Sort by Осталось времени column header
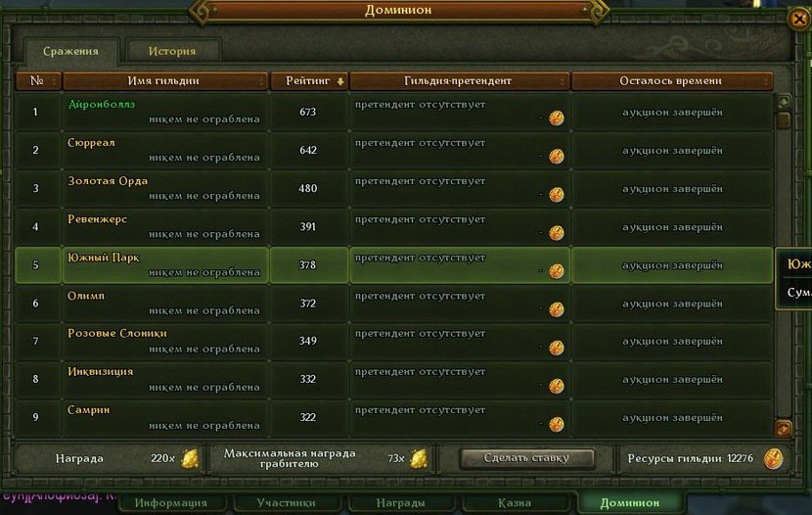Image resolution: width=812 pixels, height=515 pixels. tap(672, 81)
